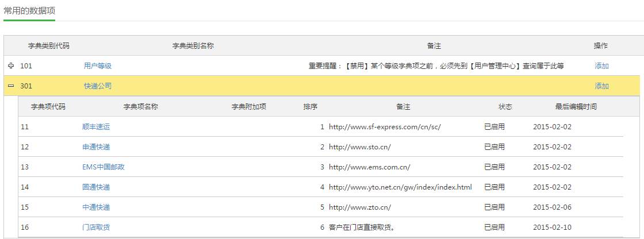Open 圆通快递 dictionary item
The width and height of the screenshot is (644, 239).
tap(96, 187)
